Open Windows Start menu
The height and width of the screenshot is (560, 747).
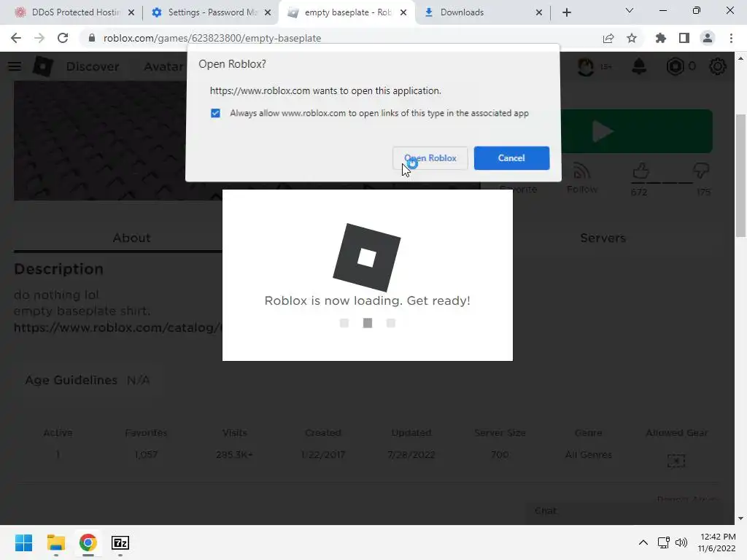point(23,542)
